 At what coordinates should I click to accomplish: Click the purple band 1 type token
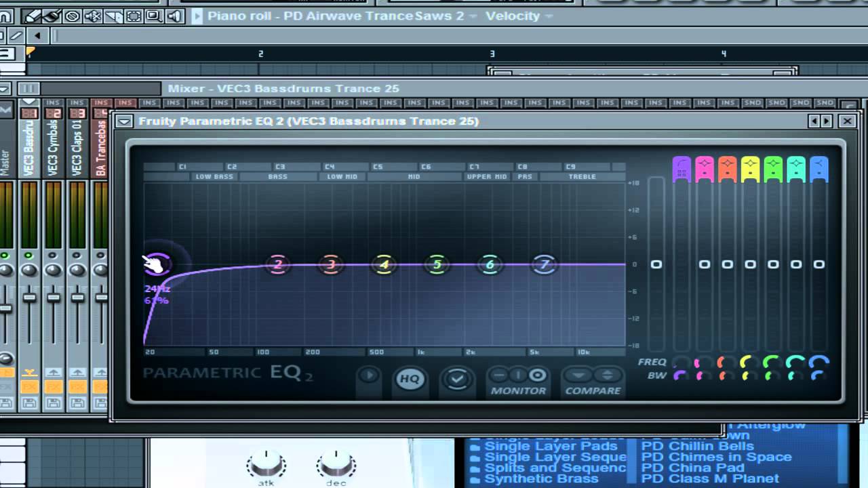[681, 169]
